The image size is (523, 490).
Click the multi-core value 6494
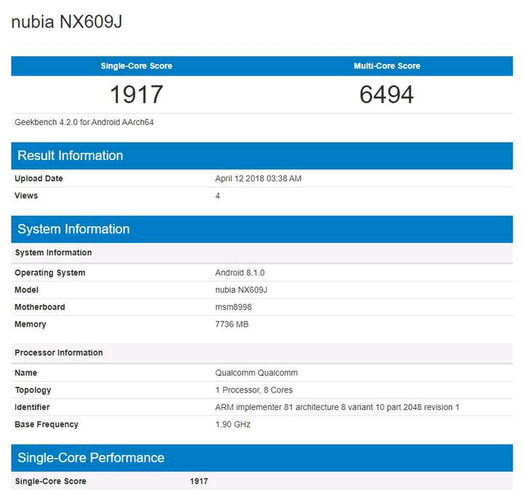tap(387, 94)
